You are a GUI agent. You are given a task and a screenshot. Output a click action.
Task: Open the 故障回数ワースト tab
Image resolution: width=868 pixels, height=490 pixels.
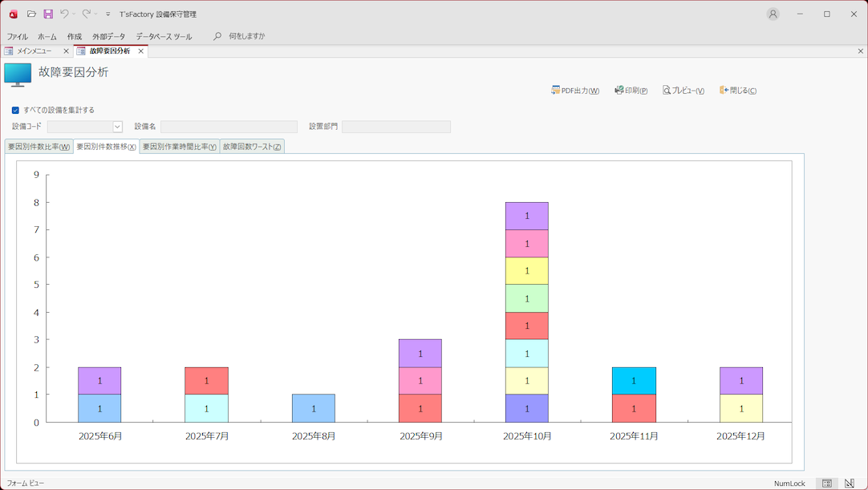(x=252, y=147)
